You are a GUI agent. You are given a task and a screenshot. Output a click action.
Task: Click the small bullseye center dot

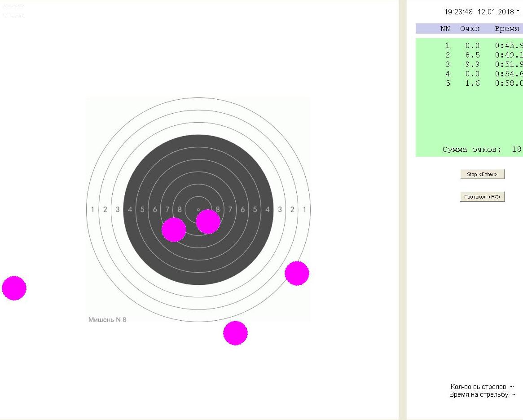point(198,209)
